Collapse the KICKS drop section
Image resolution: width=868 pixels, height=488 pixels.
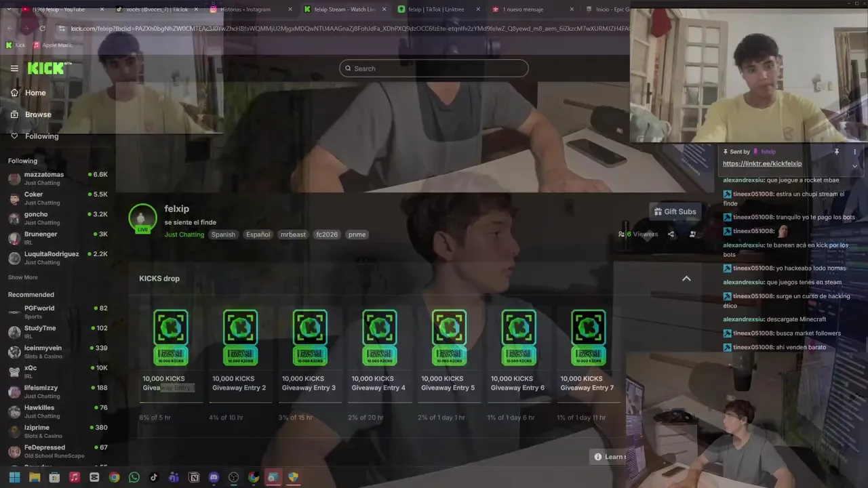pyautogui.click(x=686, y=279)
